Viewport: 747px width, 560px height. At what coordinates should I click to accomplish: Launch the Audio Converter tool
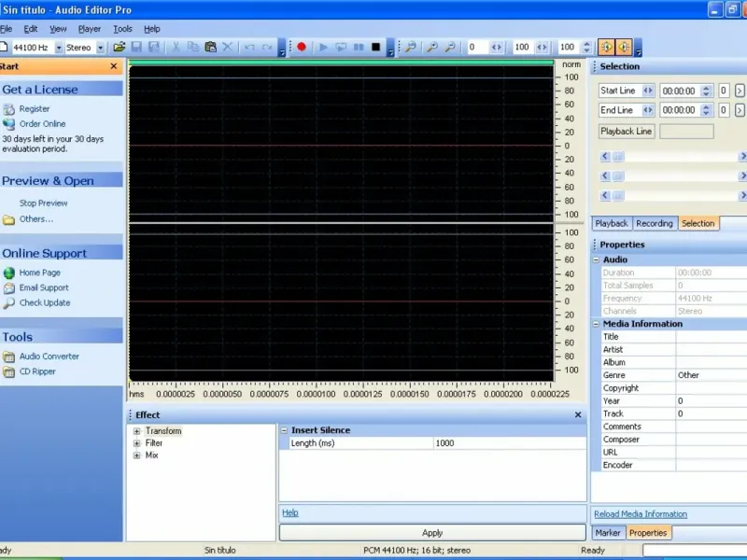coord(49,357)
